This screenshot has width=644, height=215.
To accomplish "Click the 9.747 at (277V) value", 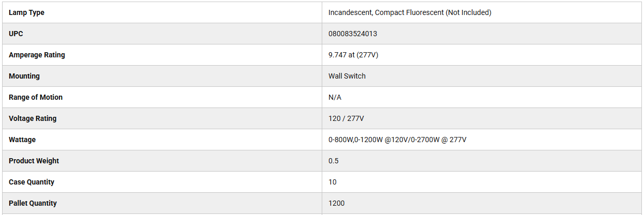I will point(353,55).
